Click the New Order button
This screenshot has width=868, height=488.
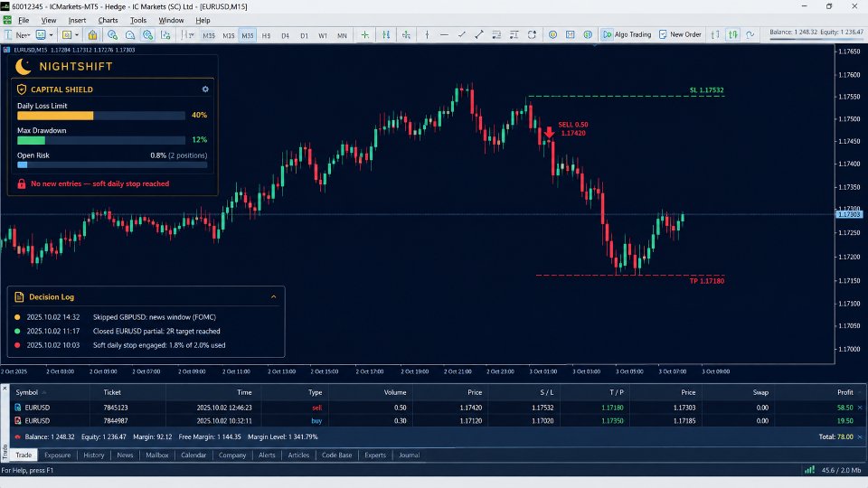tap(680, 34)
